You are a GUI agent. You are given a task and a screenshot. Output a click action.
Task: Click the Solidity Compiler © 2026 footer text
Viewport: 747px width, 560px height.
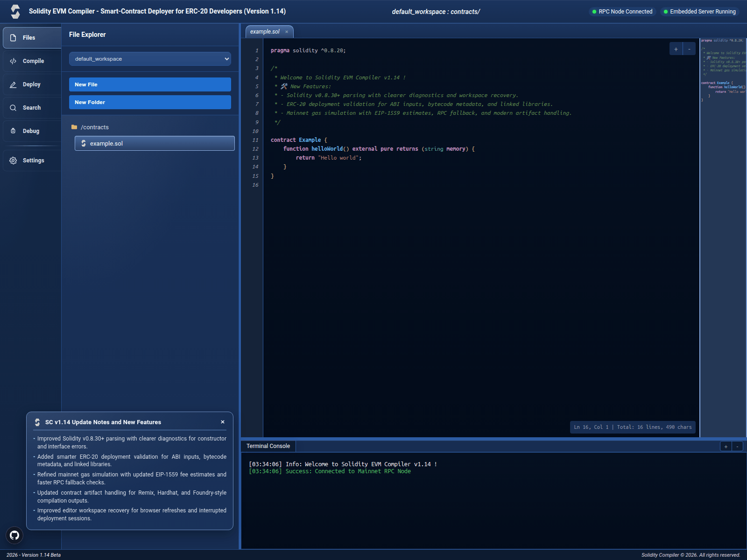pos(691,555)
